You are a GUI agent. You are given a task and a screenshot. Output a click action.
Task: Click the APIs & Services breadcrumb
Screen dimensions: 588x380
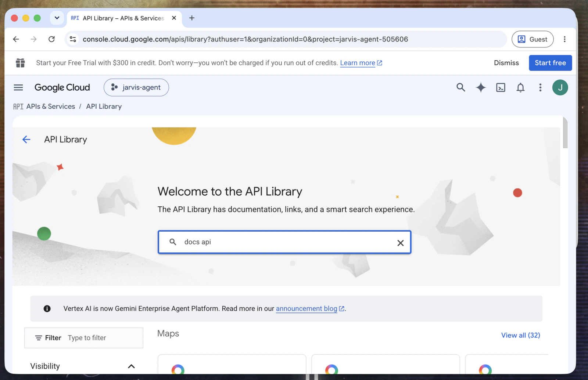pyautogui.click(x=51, y=106)
